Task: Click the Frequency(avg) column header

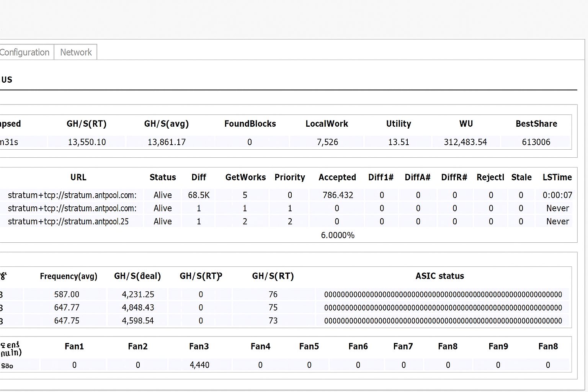Action: point(69,276)
